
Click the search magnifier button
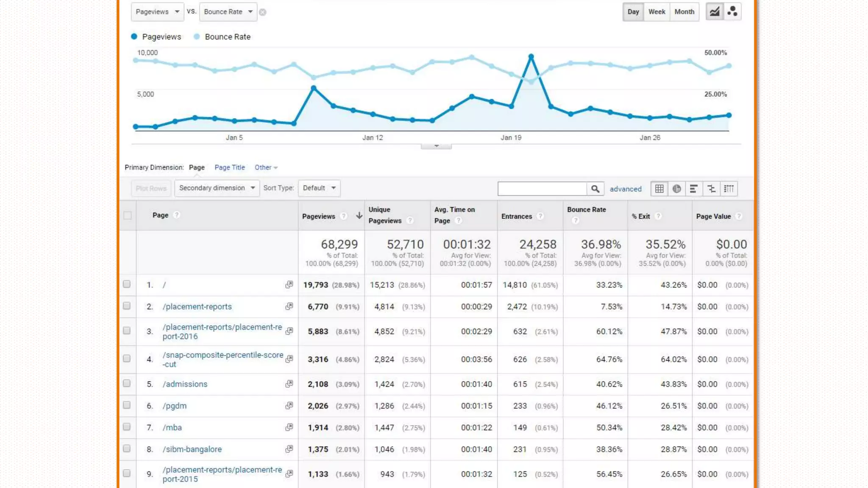point(595,189)
